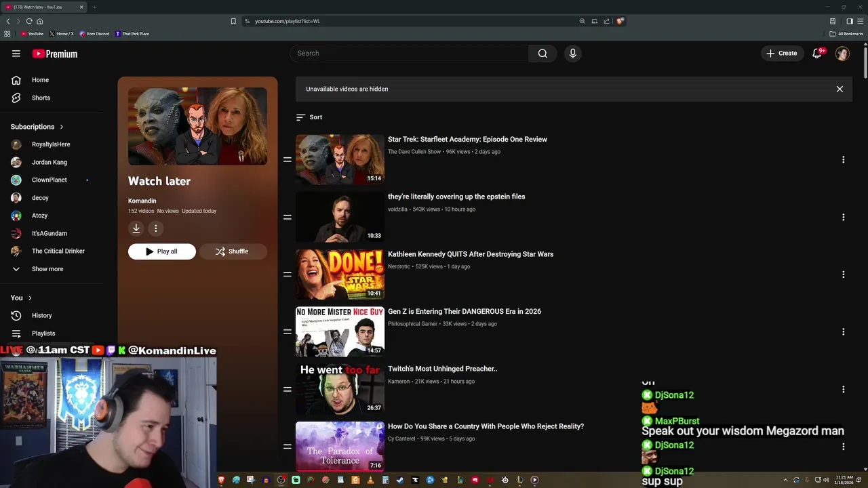Open the notifications bell
The width and height of the screenshot is (868, 488).
click(x=817, y=54)
